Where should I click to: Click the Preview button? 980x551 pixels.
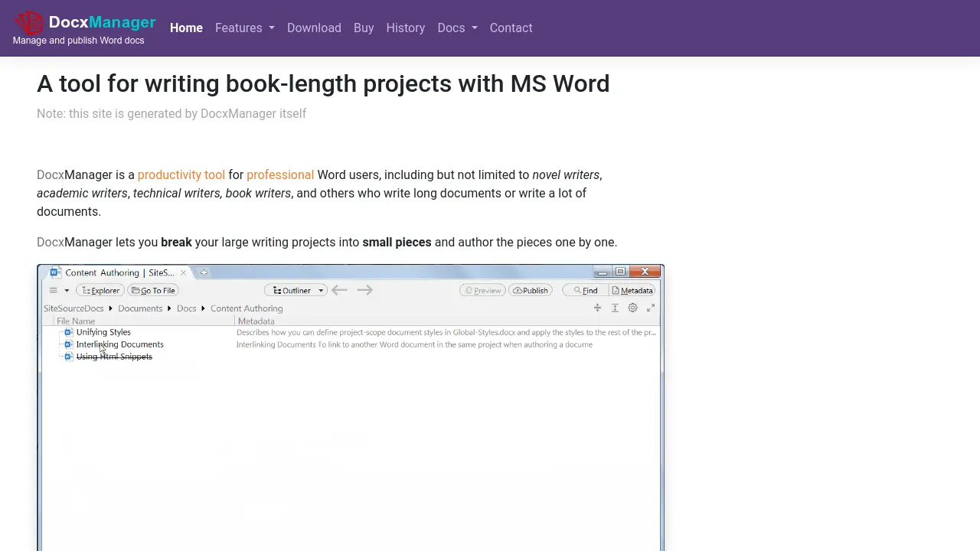(x=482, y=290)
